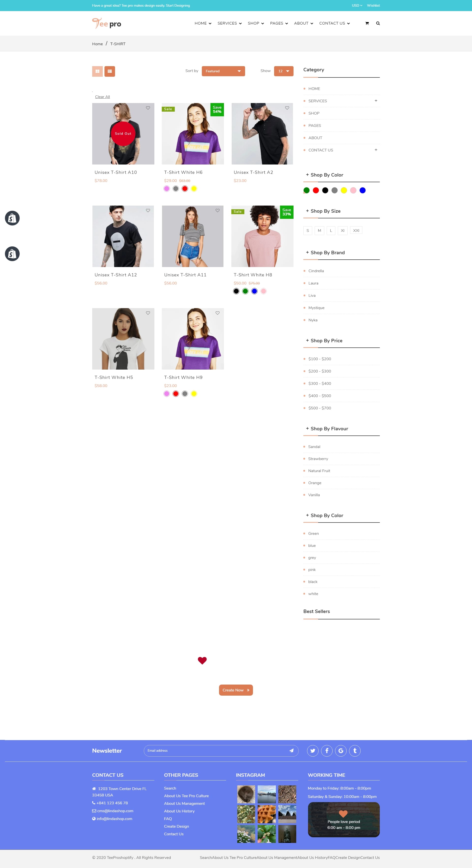
Task: Open the PAGES menu in top navigation
Action: coord(279,23)
